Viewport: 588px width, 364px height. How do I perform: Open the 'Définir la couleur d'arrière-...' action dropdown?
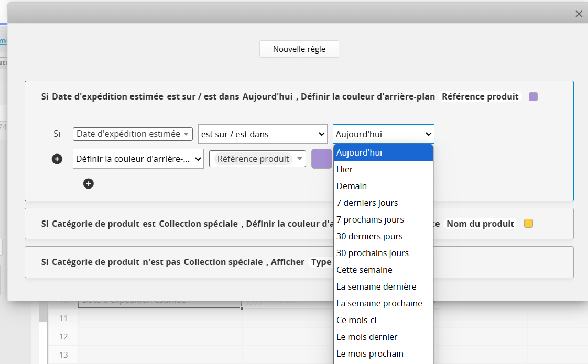(x=138, y=159)
